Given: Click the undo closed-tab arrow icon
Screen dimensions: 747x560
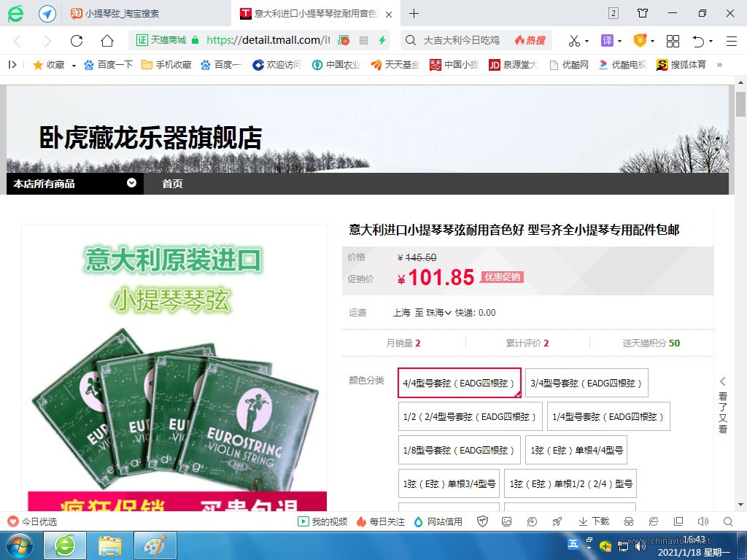Looking at the screenshot, I should click(x=698, y=41).
